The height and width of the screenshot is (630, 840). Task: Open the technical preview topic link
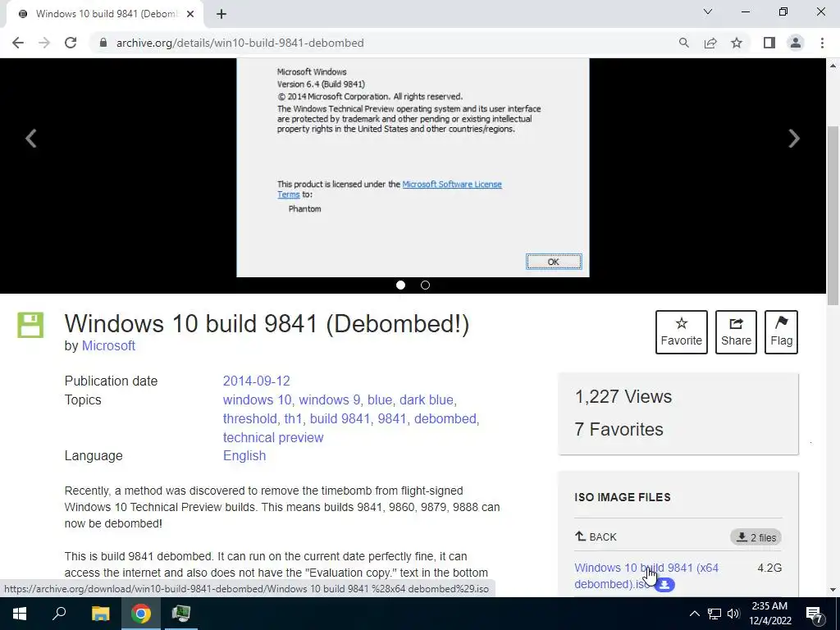(x=273, y=438)
